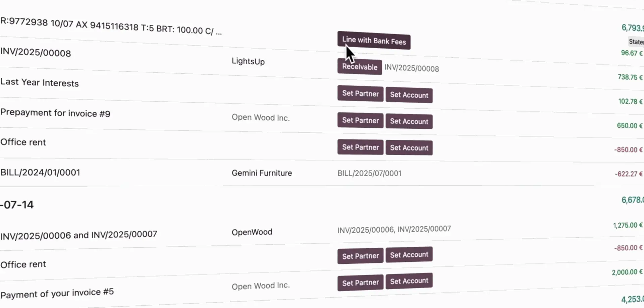Click the -622.27 € amount
The width and height of the screenshot is (644, 308).
[x=628, y=174]
